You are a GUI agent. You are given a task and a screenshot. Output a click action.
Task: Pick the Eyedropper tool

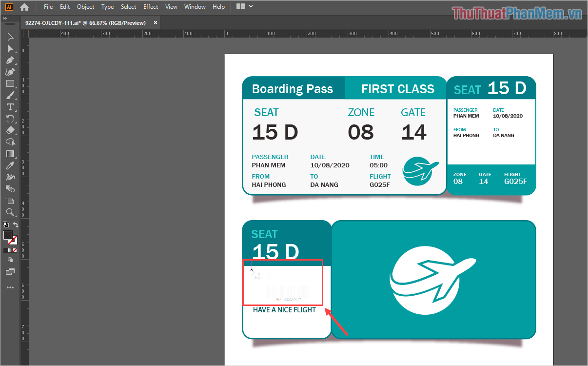pyautogui.click(x=10, y=165)
